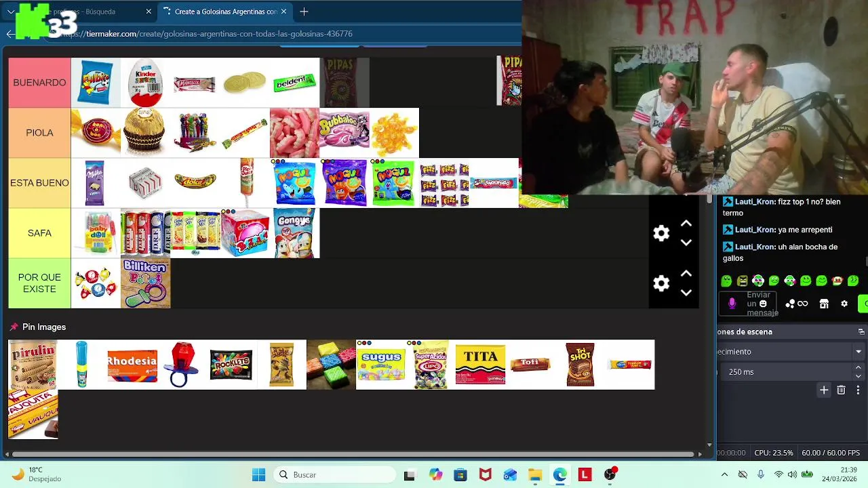The height and width of the screenshot is (488, 868).
Task: Open Microsoft Store from the taskbar
Action: pos(460,474)
